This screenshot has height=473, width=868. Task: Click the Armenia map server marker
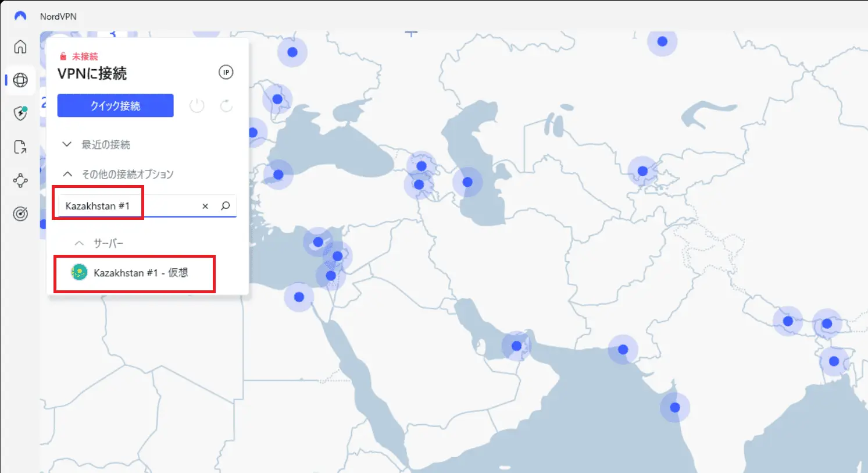(419, 185)
